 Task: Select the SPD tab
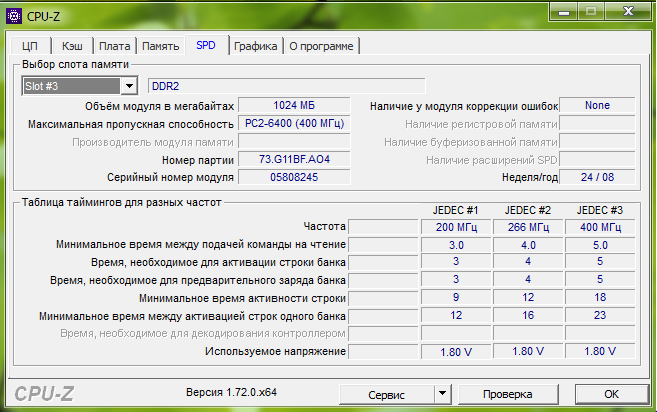pyautogui.click(x=206, y=45)
